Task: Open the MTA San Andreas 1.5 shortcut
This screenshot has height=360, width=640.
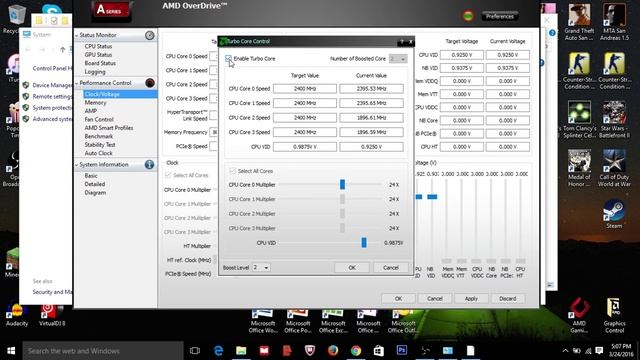Action: [x=614, y=22]
